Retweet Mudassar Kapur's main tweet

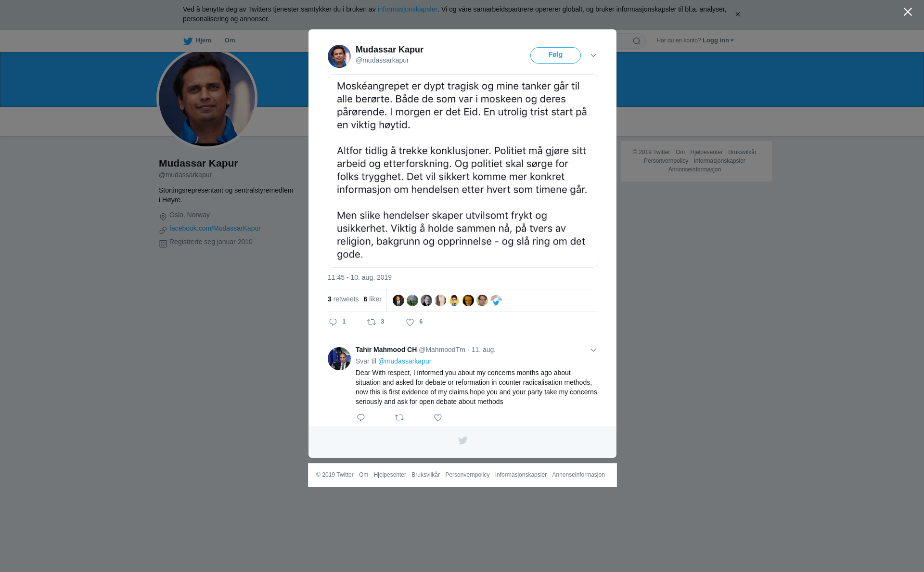372,322
